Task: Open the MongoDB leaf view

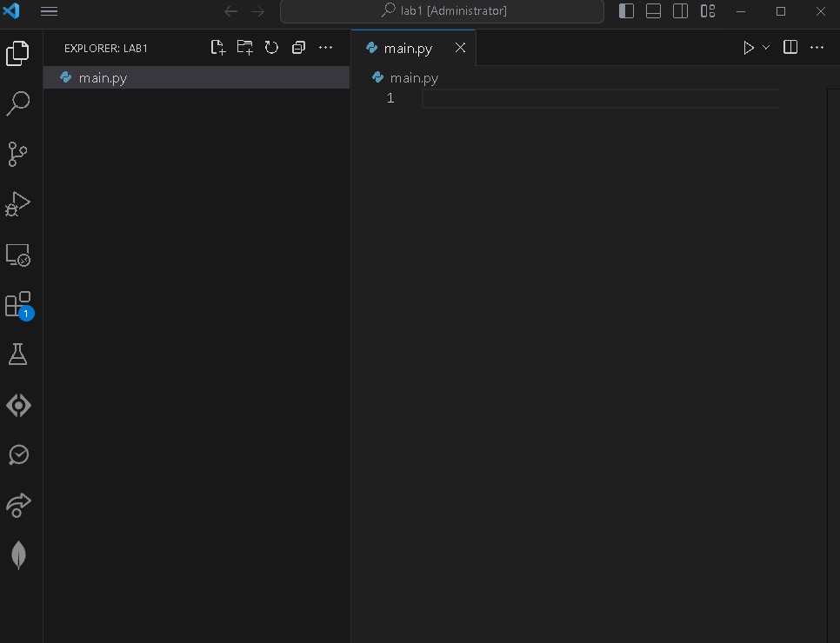Action: (x=18, y=555)
